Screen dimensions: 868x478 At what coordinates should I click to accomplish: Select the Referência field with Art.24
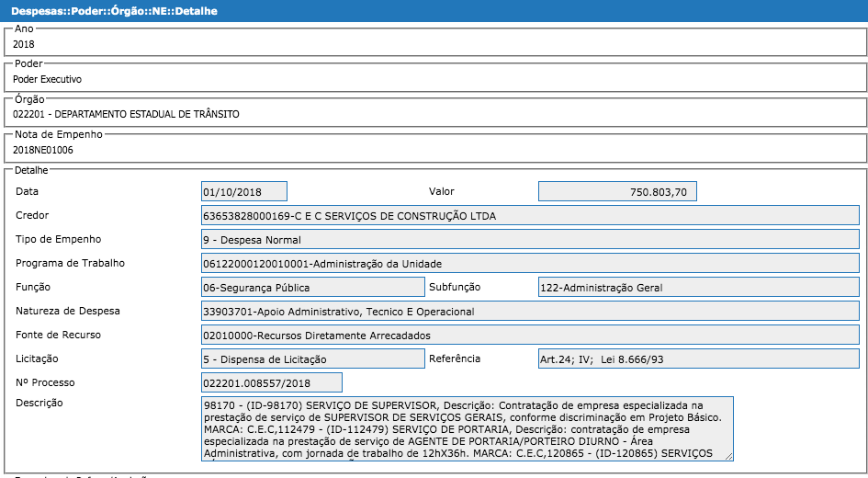(698, 359)
